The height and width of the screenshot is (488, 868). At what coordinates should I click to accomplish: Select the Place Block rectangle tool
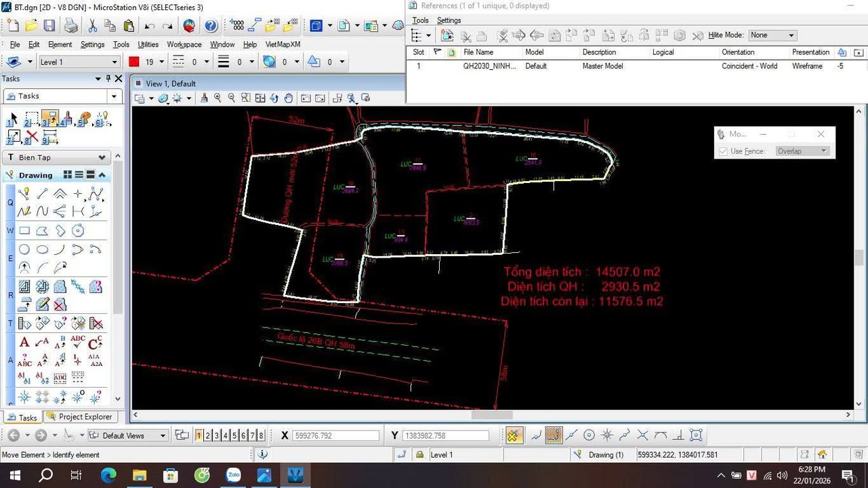24,231
